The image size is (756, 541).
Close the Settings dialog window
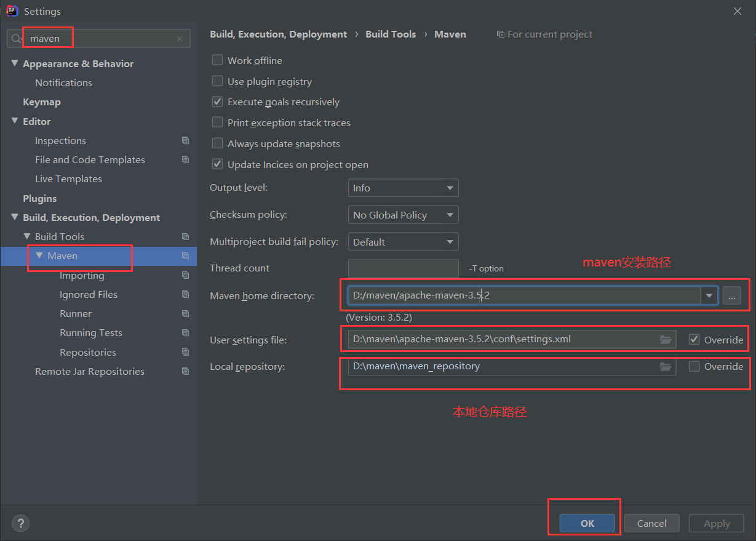(738, 11)
